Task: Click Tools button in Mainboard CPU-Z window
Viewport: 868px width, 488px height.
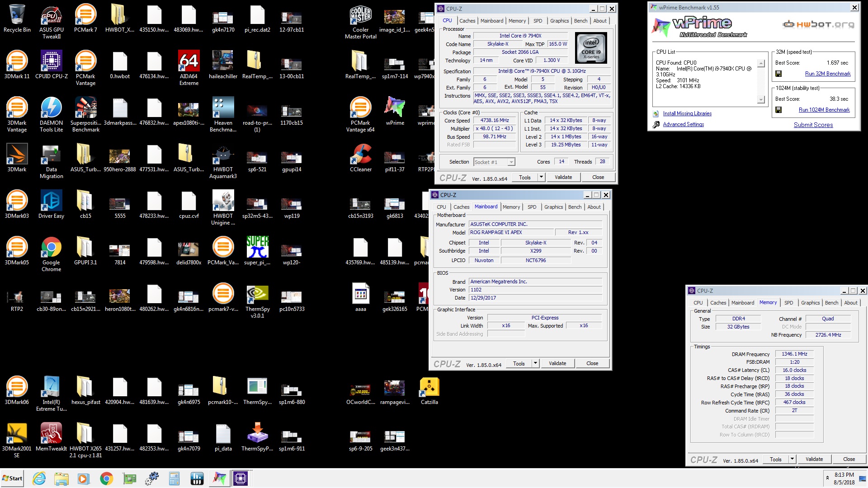Action: click(519, 363)
